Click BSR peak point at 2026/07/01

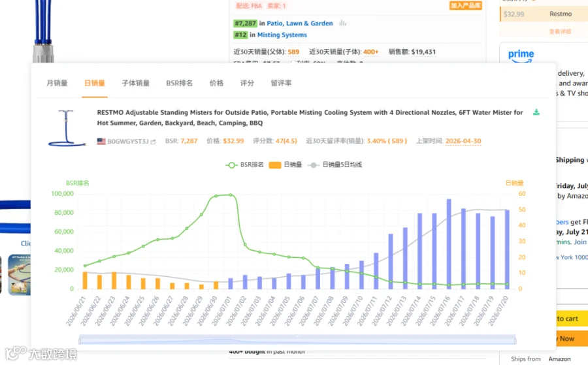pos(231,195)
